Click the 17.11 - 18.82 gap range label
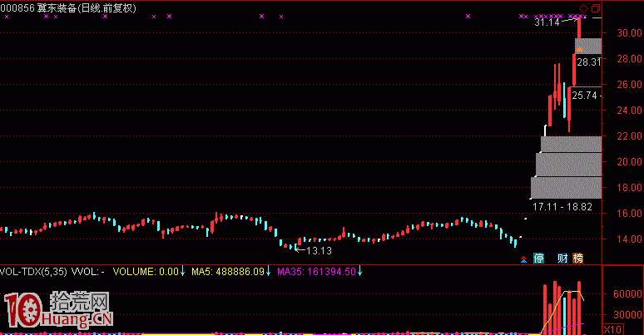 pyautogui.click(x=562, y=206)
